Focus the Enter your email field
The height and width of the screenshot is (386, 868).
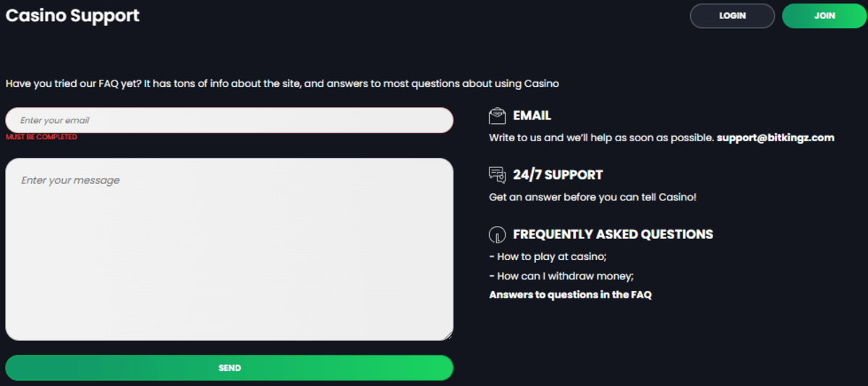[x=229, y=120]
